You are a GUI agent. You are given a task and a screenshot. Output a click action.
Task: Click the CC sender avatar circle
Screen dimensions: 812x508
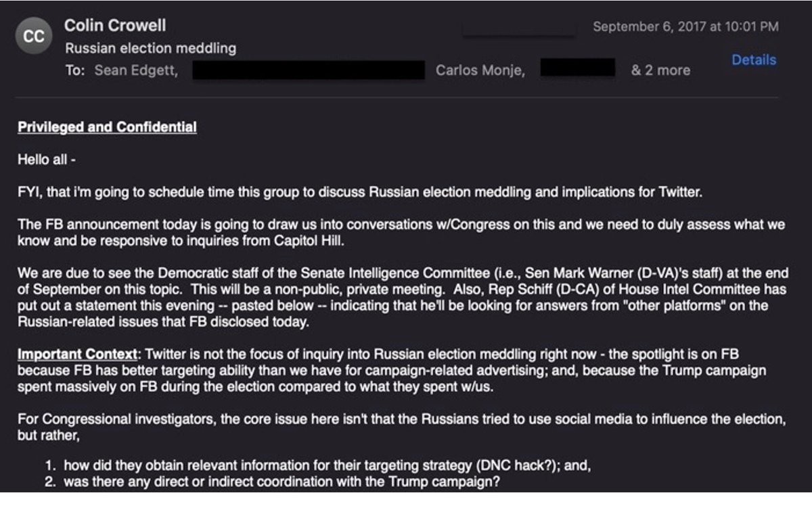34,37
